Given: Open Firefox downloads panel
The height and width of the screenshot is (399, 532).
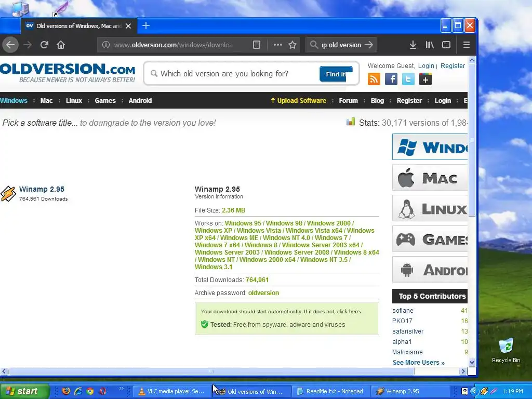Looking at the screenshot, I should [x=413, y=45].
